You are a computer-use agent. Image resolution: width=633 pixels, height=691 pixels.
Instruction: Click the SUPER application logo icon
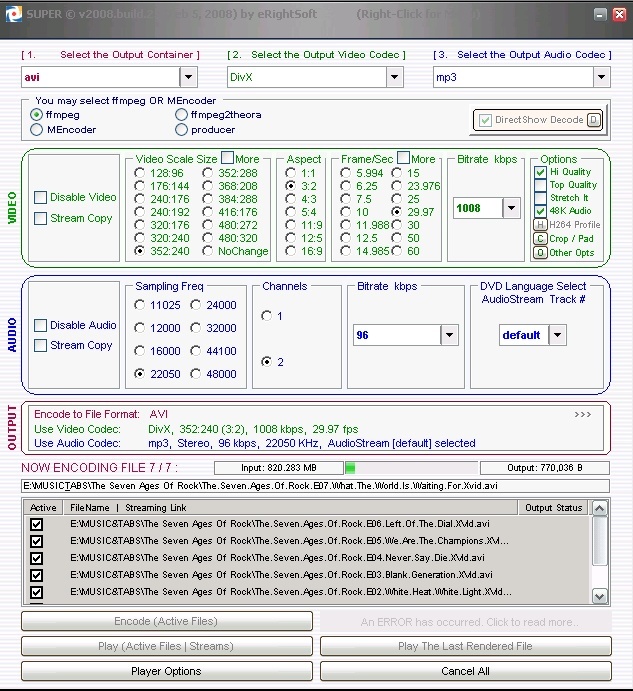(x=13, y=15)
